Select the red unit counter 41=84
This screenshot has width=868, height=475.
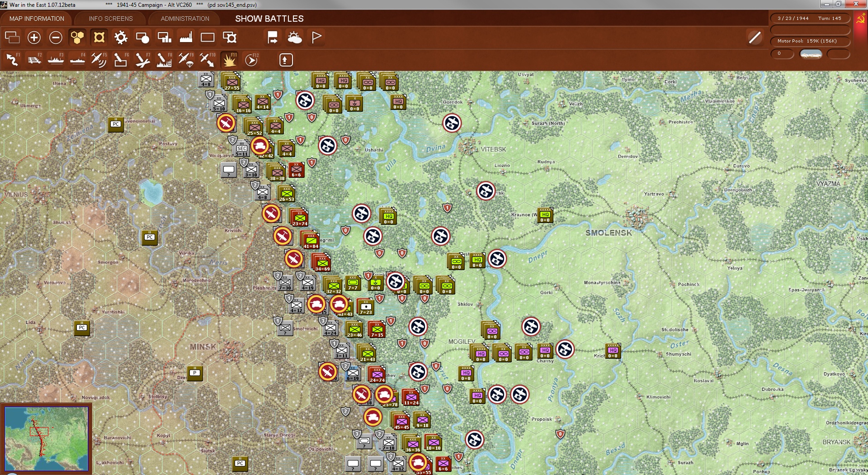tap(311, 240)
